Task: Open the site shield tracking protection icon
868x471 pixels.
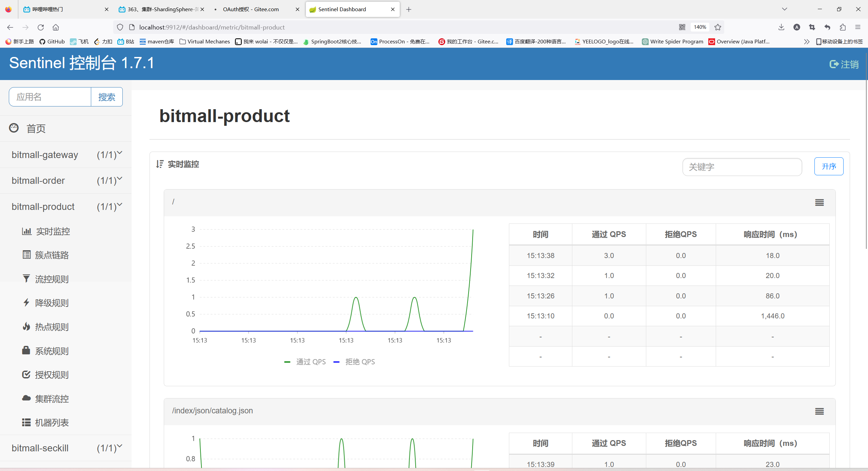Action: [120, 27]
